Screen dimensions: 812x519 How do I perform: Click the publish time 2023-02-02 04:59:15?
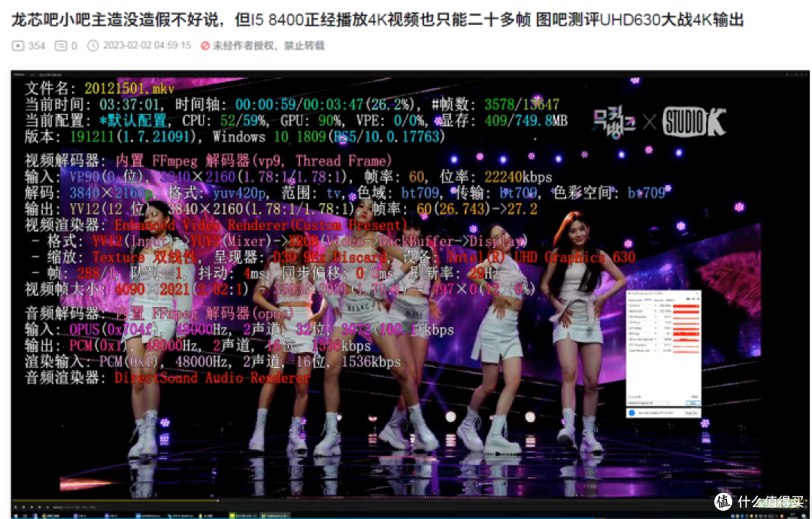click(x=147, y=46)
